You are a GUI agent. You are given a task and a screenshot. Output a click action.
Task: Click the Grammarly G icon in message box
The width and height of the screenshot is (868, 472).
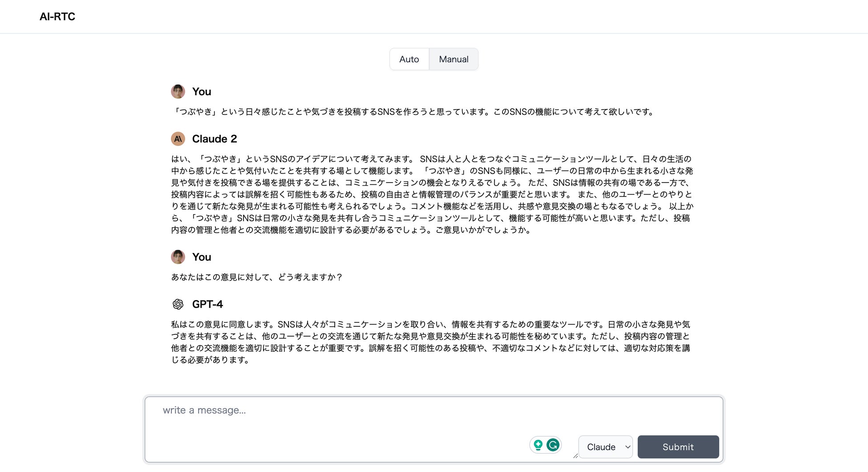(553, 445)
